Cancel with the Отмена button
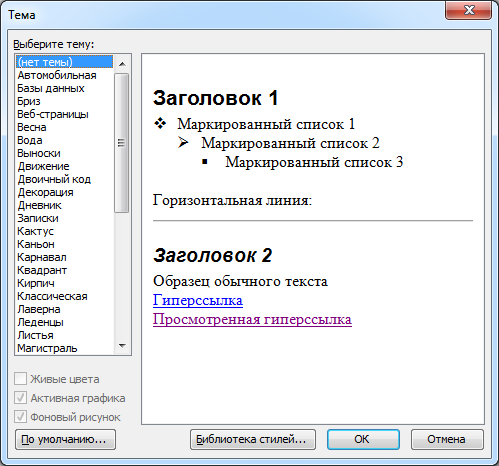The height and width of the screenshot is (466, 499). [x=447, y=439]
